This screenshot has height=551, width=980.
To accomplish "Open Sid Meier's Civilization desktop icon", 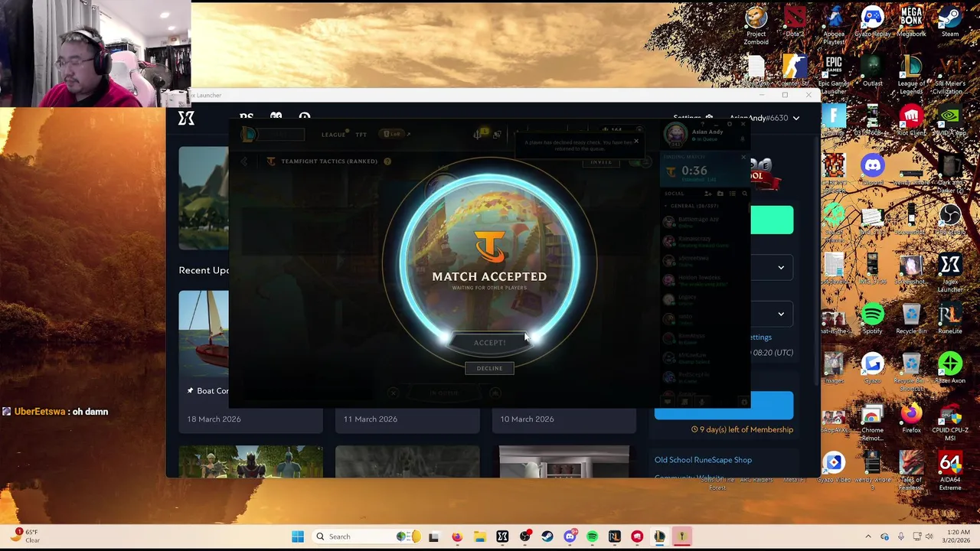I will click(950, 74).
